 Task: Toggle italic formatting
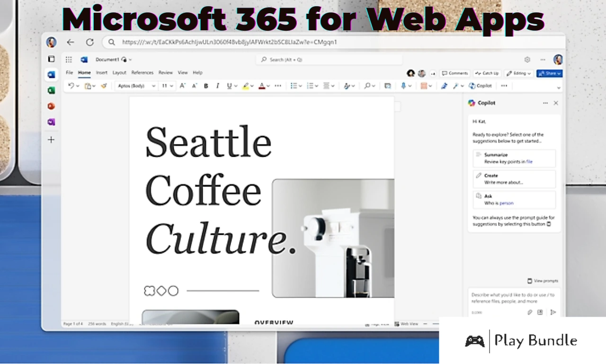click(218, 86)
